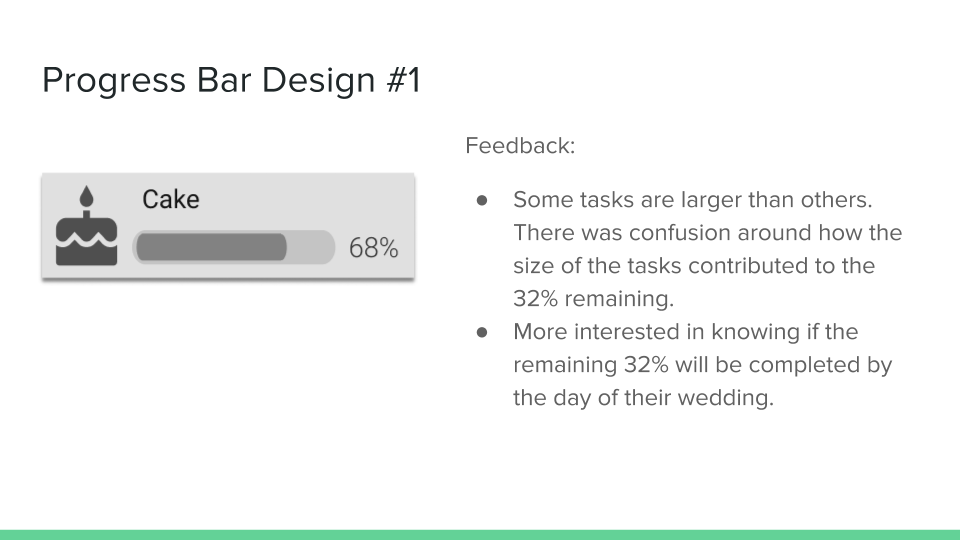Click the Cake card title text
The width and height of the screenshot is (960, 540).
click(x=171, y=200)
